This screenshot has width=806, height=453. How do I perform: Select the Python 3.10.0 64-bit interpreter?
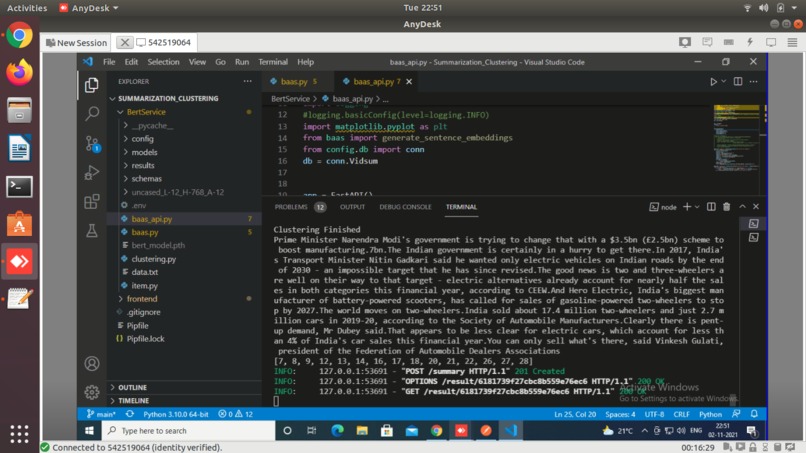(x=176, y=414)
